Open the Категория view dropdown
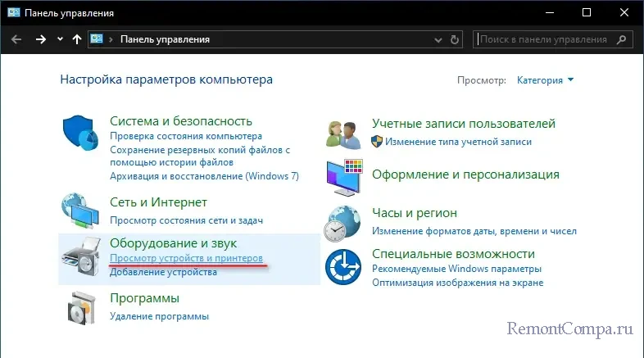The height and width of the screenshot is (358, 644). coord(545,80)
